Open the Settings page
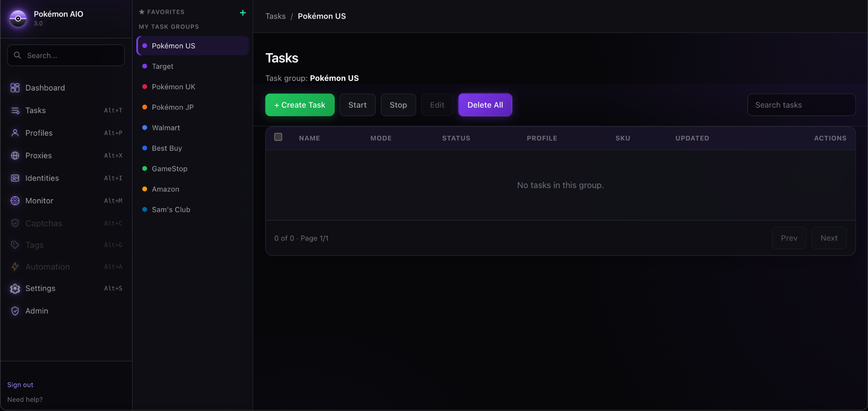 [66, 288]
